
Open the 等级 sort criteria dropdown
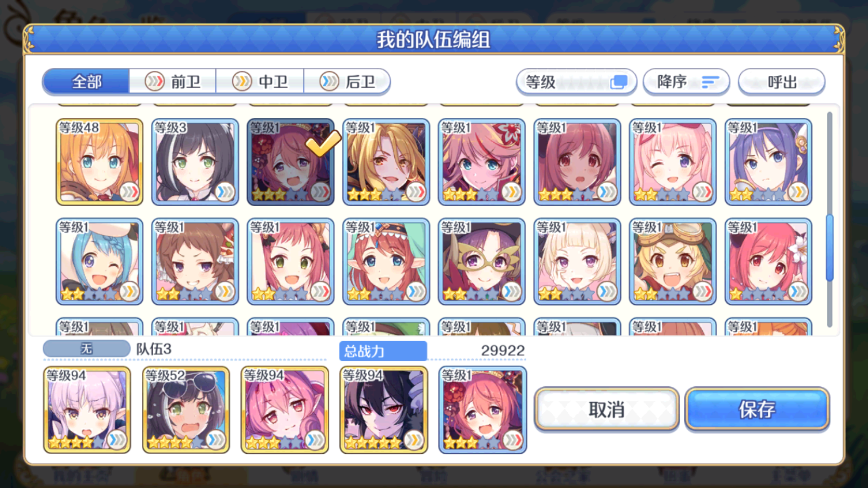pos(577,82)
